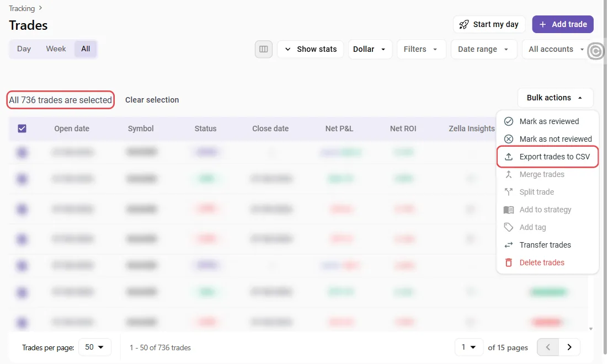Click the red trash icon for Delete trades

coord(508,263)
